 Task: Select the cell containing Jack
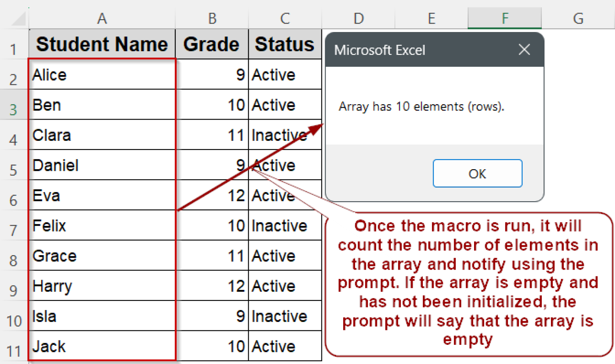(102, 346)
